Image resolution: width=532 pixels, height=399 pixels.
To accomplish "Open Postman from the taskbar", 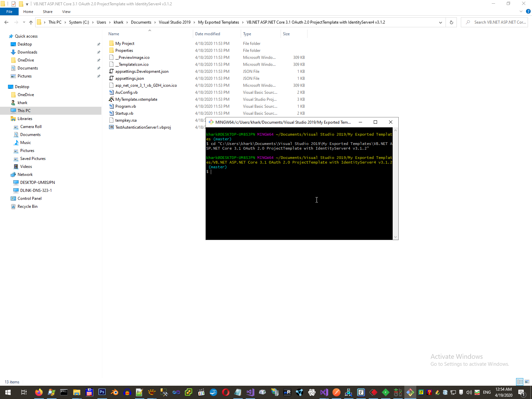I will click(336, 392).
